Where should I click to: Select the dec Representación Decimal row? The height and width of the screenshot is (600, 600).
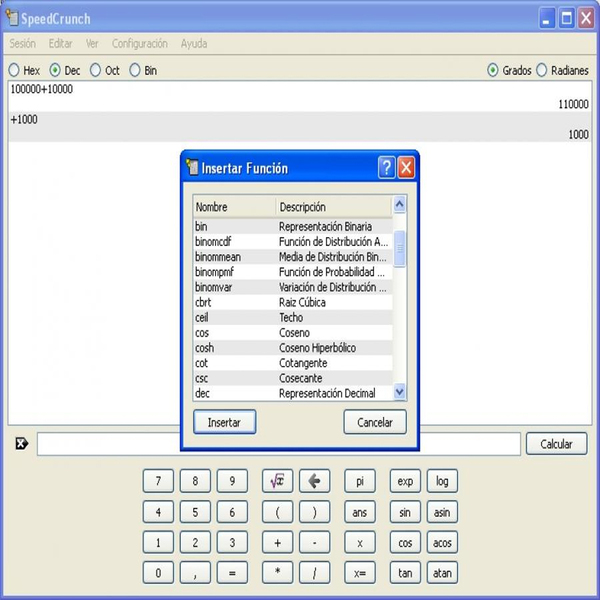[293, 393]
